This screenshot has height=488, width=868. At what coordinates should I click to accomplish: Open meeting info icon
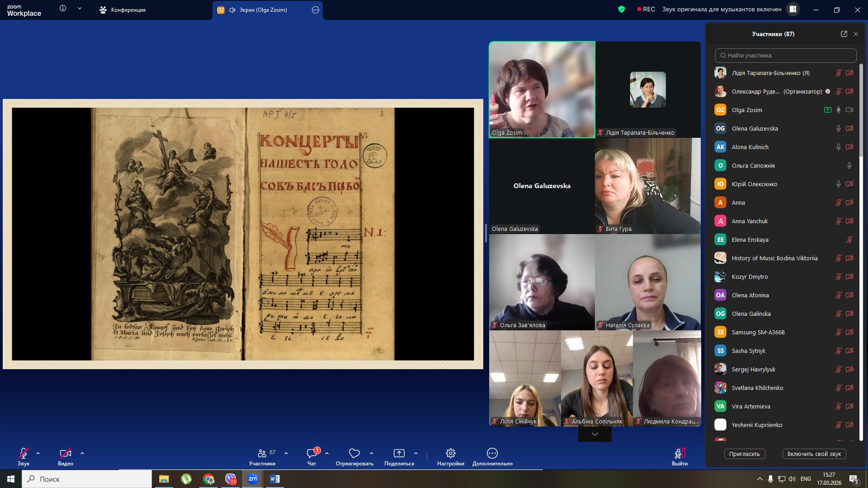point(63,9)
